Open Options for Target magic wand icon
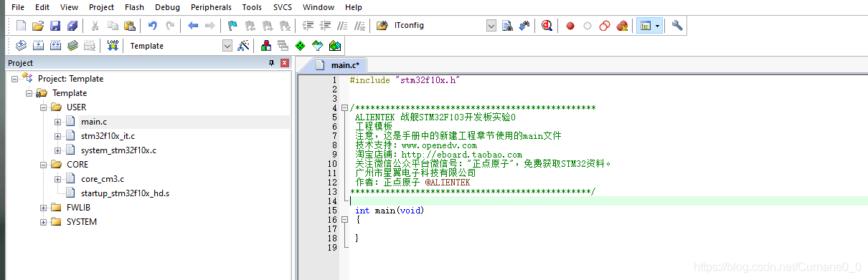This screenshot has width=868, height=280. coord(244,46)
